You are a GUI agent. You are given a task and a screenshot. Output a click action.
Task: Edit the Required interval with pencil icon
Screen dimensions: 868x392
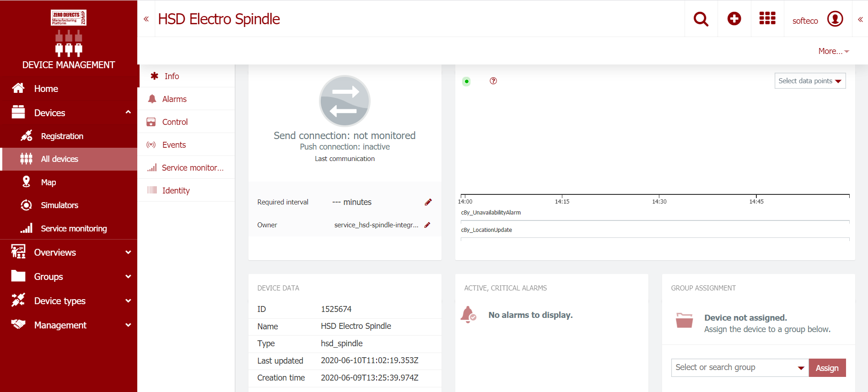[428, 202]
